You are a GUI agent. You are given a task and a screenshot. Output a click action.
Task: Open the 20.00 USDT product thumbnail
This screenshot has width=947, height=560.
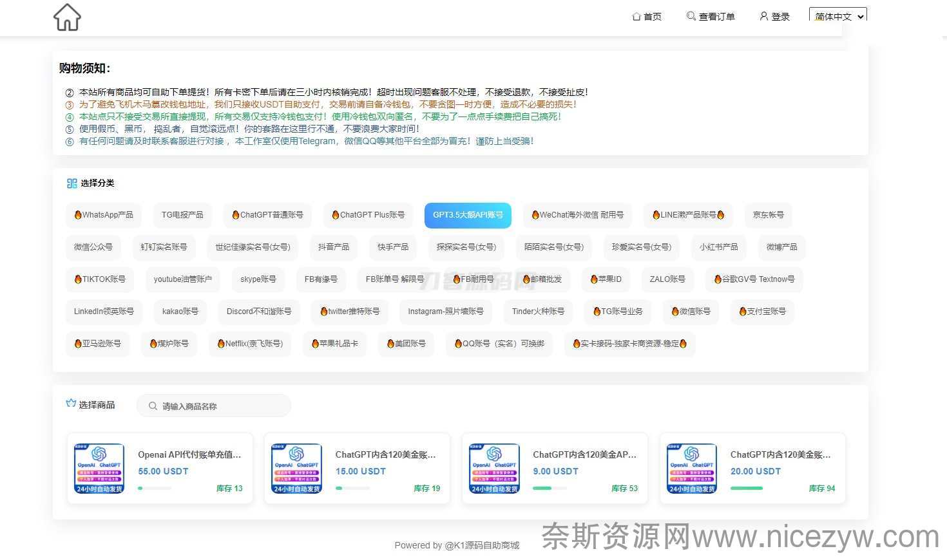point(692,469)
